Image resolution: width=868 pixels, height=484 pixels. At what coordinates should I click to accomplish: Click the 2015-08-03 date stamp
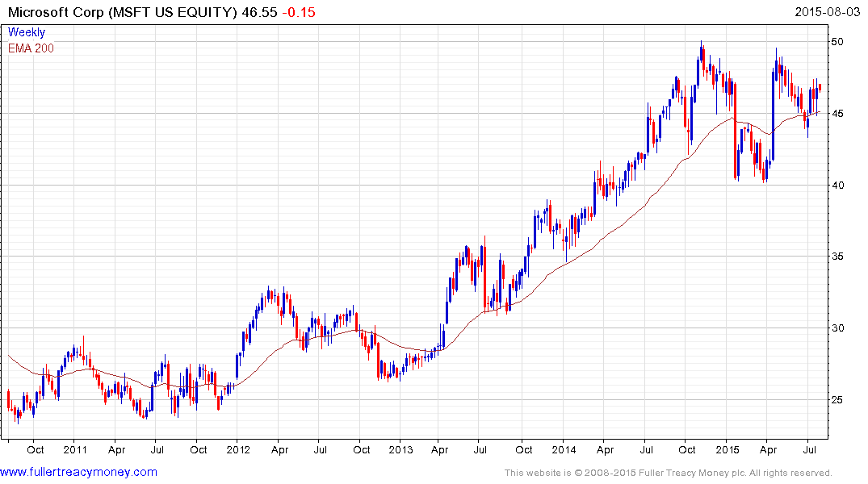click(827, 14)
